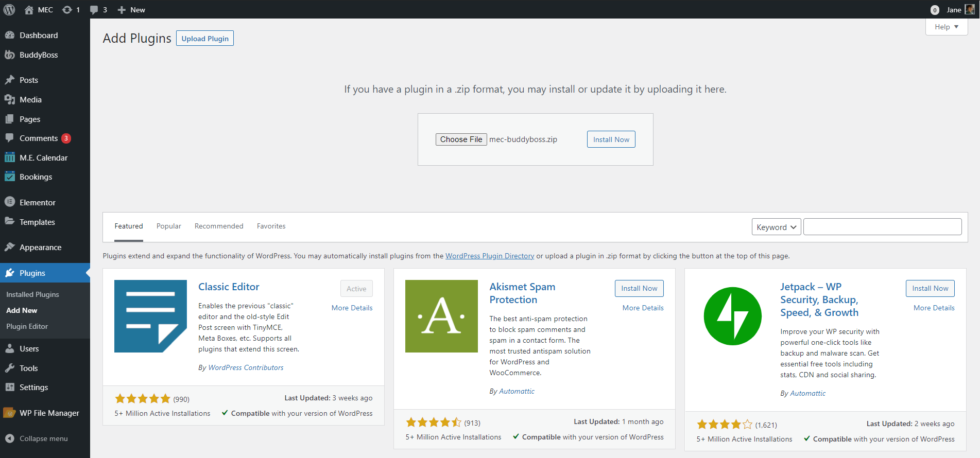Click the Posts pushpin icon
Screen dimensions: 980x458
click(x=10, y=80)
